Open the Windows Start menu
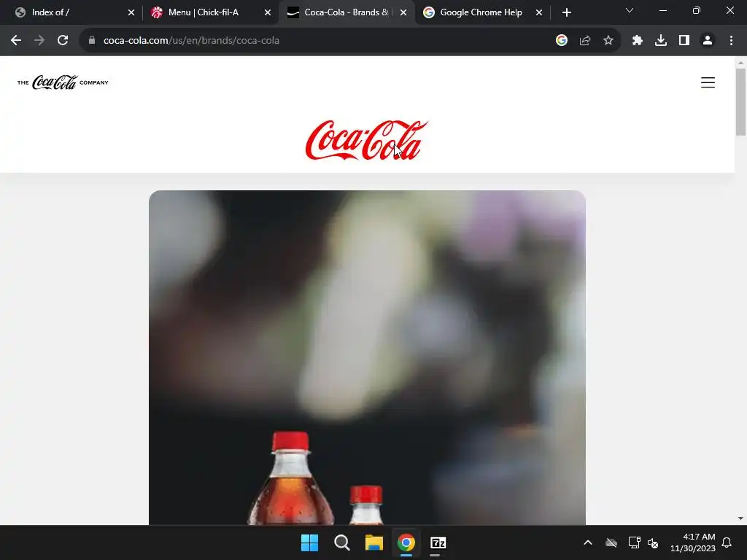Screen dimensions: 747x560 point(309,542)
